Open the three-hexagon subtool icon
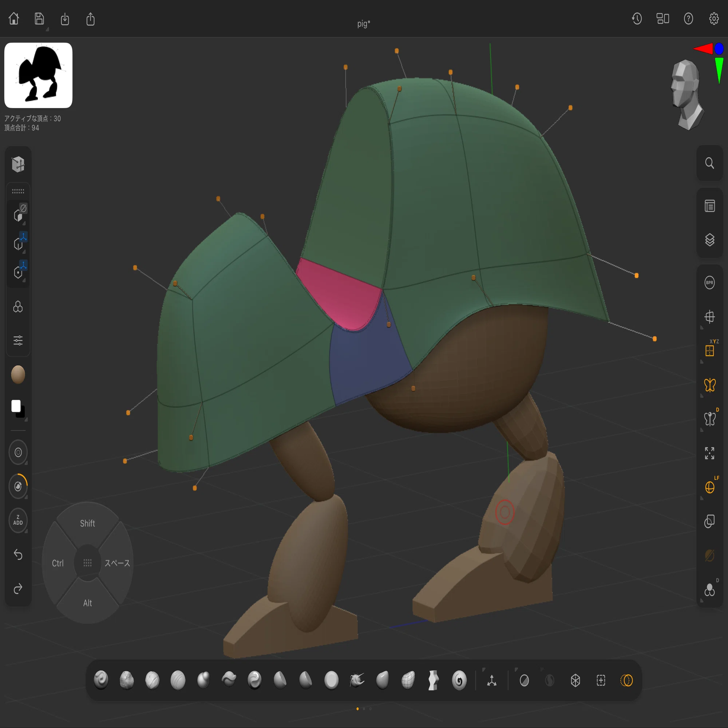The height and width of the screenshot is (728, 728). [x=18, y=307]
